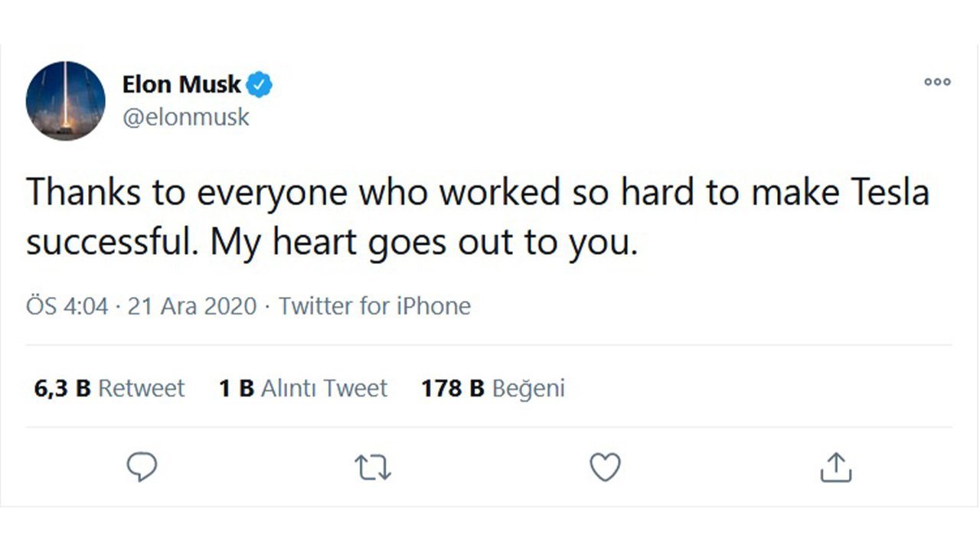Retweet using the arrows icon
The width and height of the screenshot is (980, 551).
point(374,467)
